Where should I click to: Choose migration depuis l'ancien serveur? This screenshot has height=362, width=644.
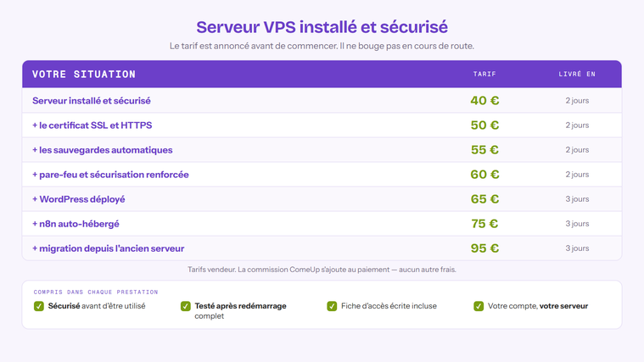tap(322, 248)
